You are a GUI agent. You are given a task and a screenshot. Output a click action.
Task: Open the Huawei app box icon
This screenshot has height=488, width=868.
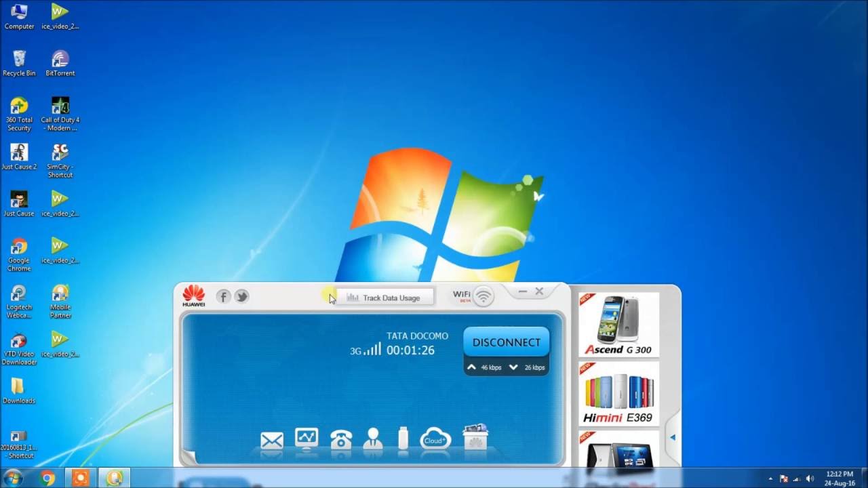pyautogui.click(x=475, y=438)
